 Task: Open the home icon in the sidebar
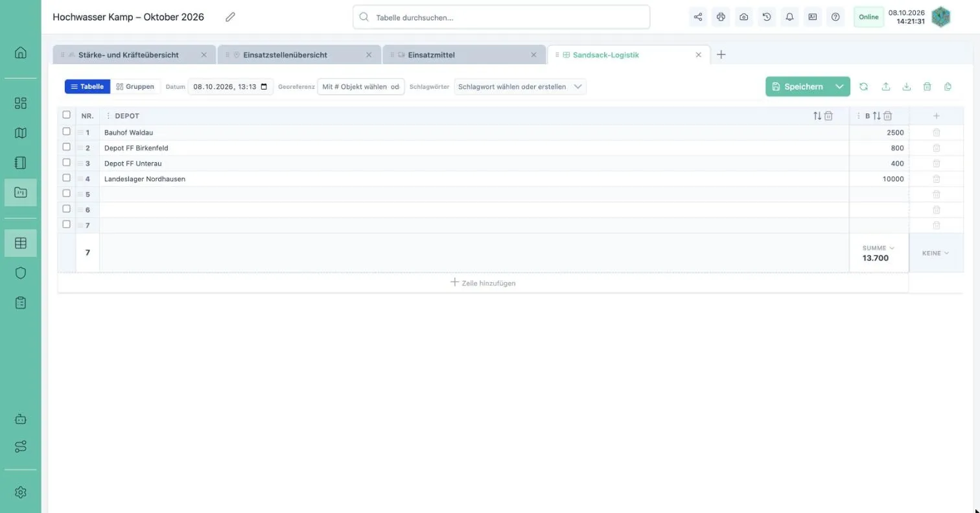[21, 53]
